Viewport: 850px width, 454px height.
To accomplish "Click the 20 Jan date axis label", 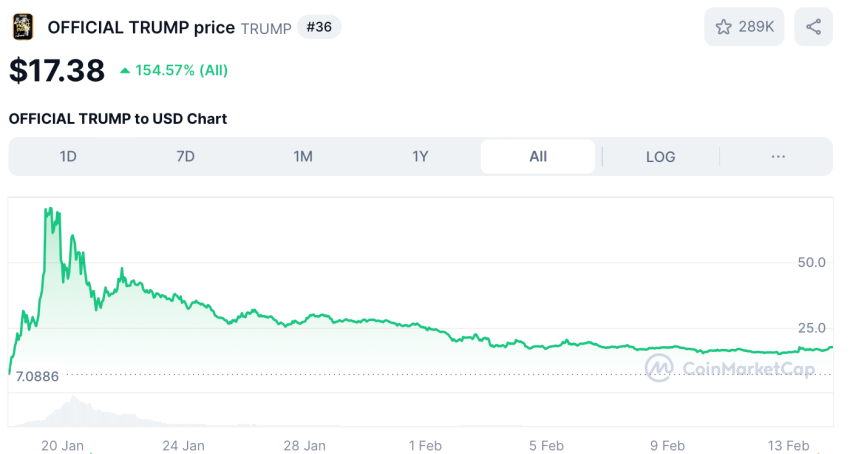I will pyautogui.click(x=62, y=446).
